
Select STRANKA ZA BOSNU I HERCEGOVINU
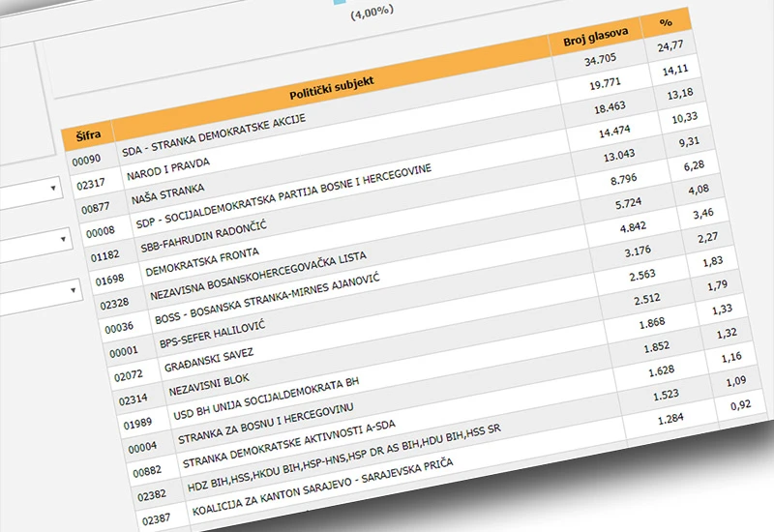pyautogui.click(x=265, y=424)
